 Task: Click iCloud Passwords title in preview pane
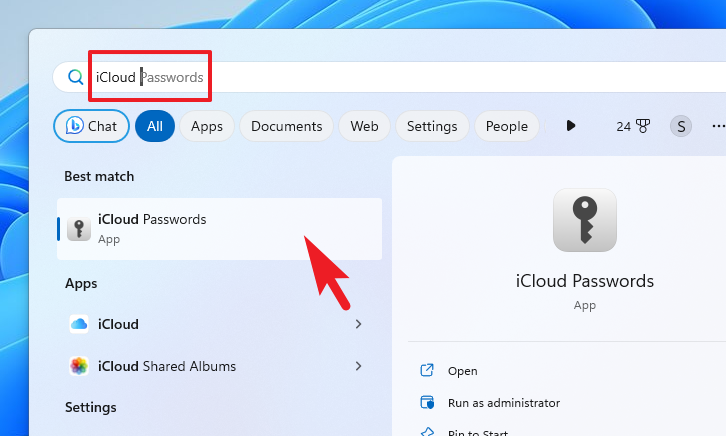click(x=585, y=281)
